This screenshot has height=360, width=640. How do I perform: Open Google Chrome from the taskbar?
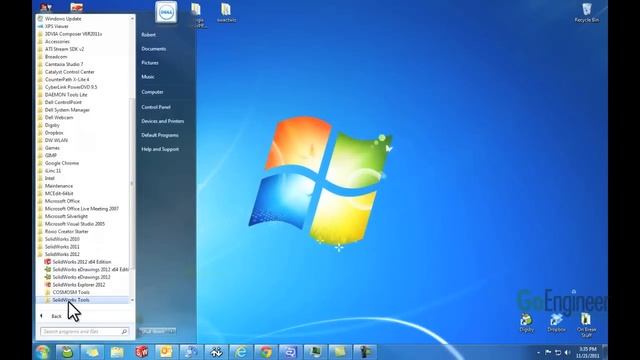[266, 352]
